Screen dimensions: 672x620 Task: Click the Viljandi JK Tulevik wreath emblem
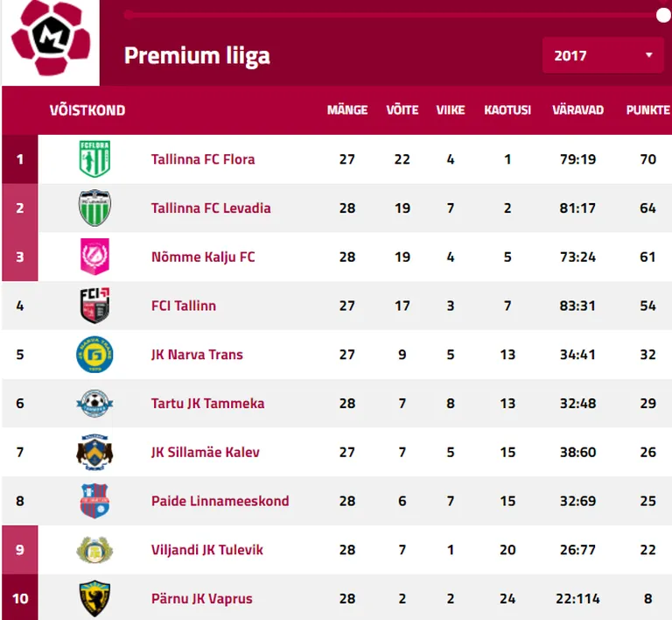coord(94,550)
